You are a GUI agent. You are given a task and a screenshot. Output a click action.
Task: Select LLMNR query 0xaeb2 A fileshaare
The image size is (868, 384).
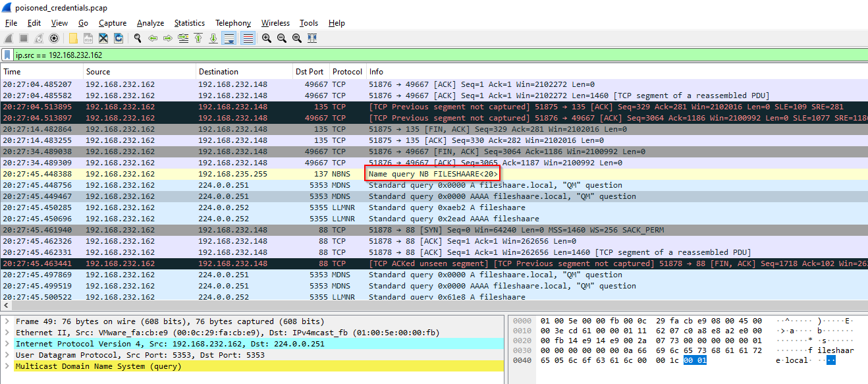(x=434, y=207)
